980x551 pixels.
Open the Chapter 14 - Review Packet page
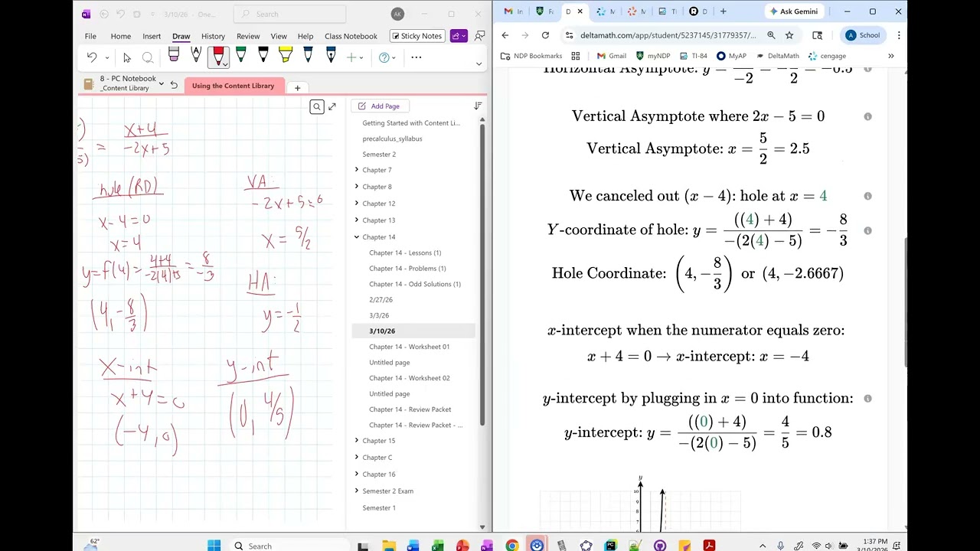410,409
